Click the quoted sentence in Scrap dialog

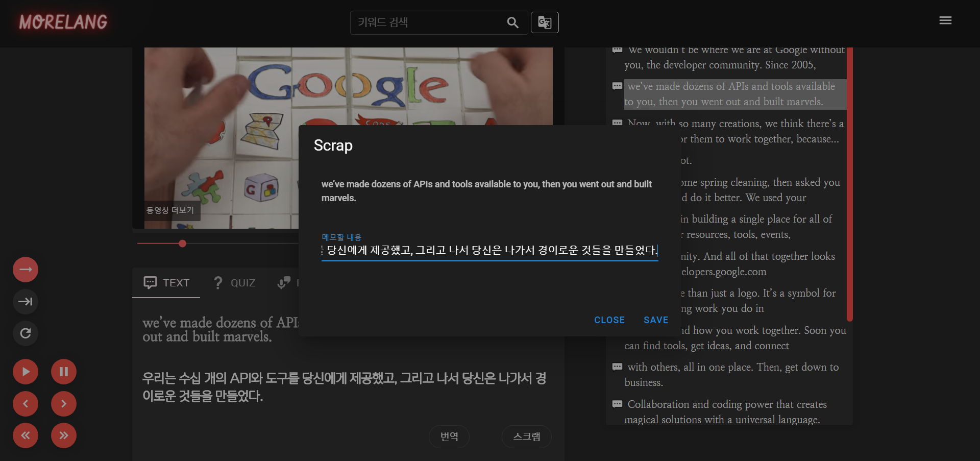point(486,191)
